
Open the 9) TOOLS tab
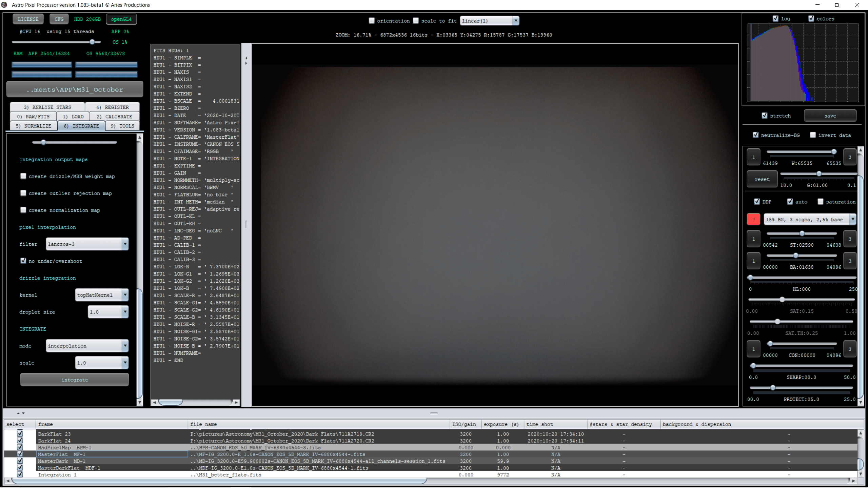pyautogui.click(x=122, y=126)
